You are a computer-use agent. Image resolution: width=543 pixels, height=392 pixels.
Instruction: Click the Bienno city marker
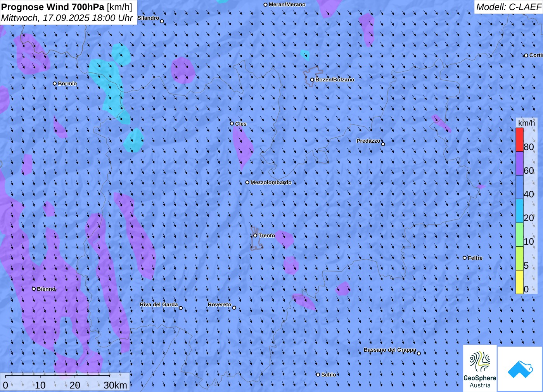[34, 289]
